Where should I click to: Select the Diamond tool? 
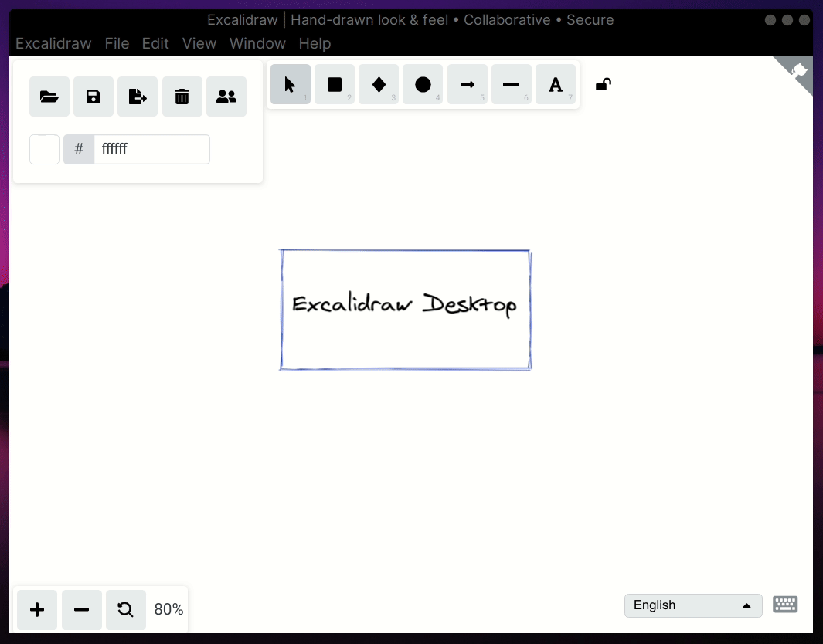[x=379, y=85]
